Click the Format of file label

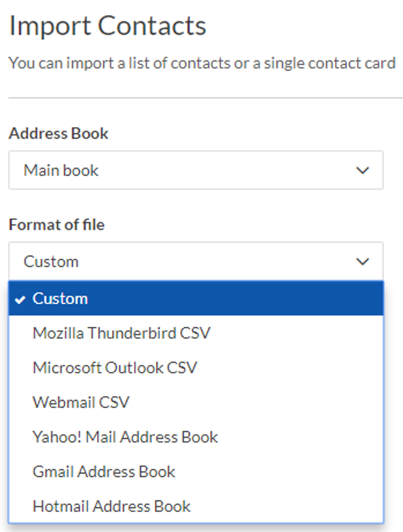[x=57, y=225]
